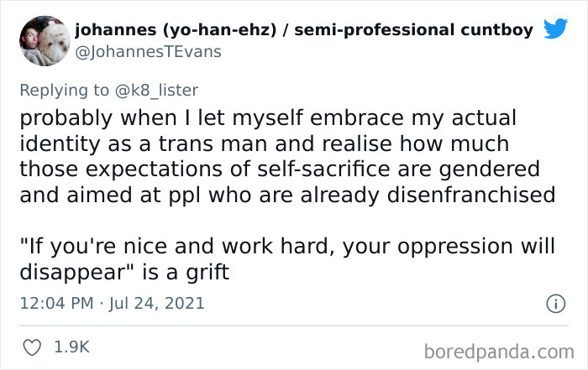Open the circled info icon

pos(556,304)
